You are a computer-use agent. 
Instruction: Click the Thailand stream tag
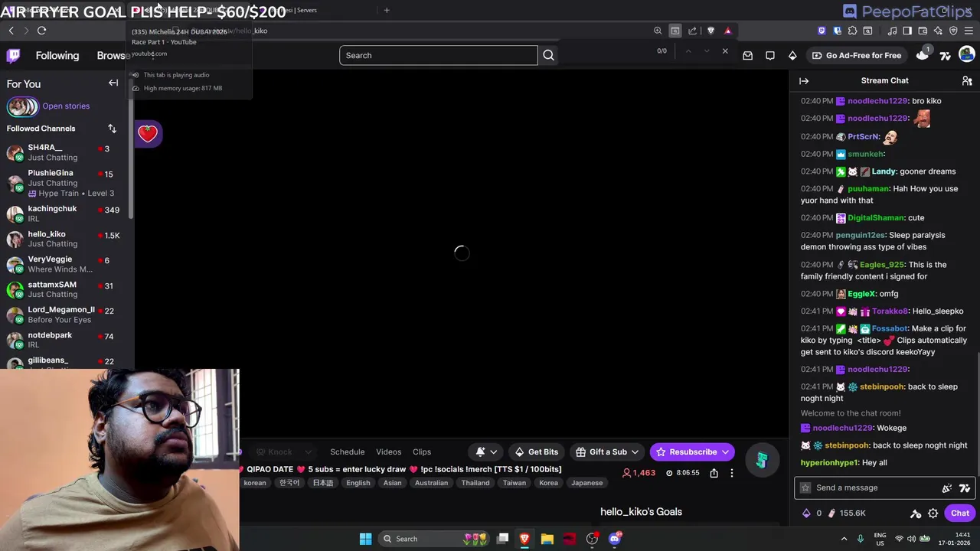[x=475, y=483]
